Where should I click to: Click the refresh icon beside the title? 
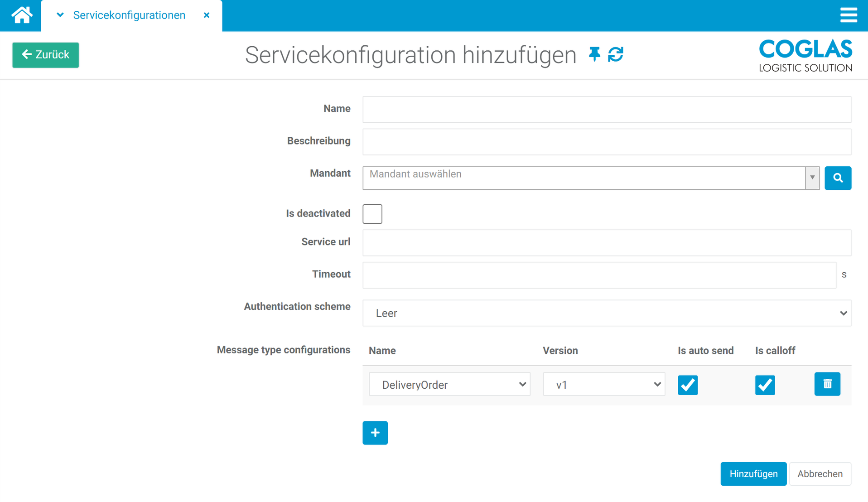[x=616, y=54]
